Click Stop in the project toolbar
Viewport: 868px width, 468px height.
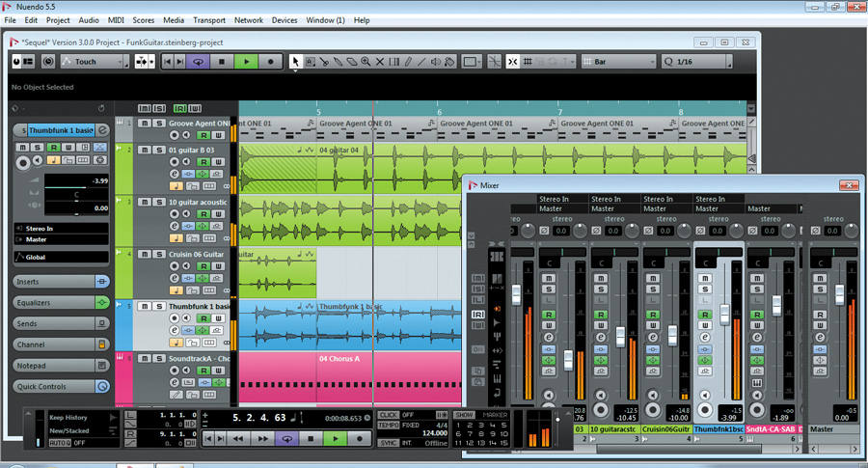click(222, 62)
